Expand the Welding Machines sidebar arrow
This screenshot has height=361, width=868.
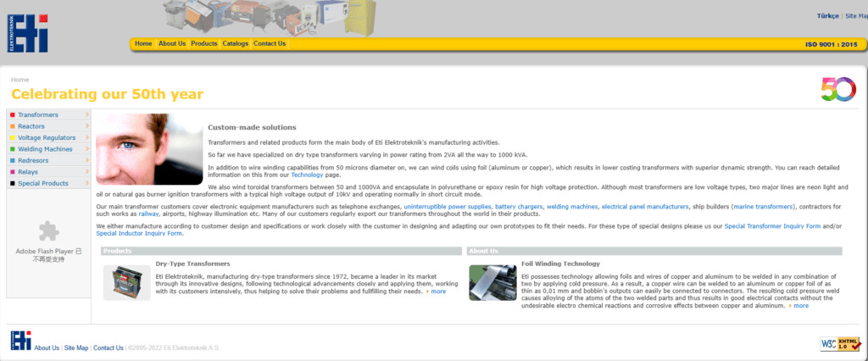pyautogui.click(x=87, y=149)
